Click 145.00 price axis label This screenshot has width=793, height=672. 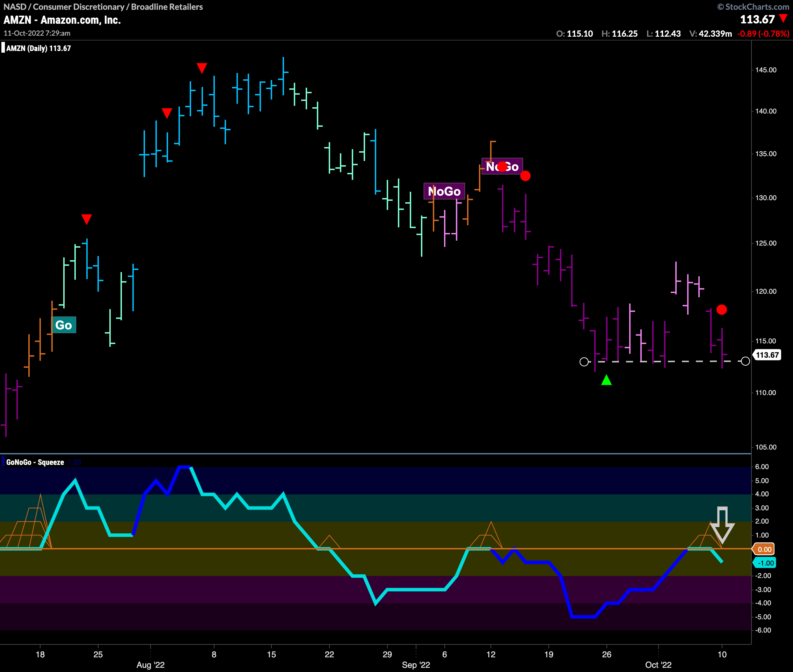[x=765, y=70]
